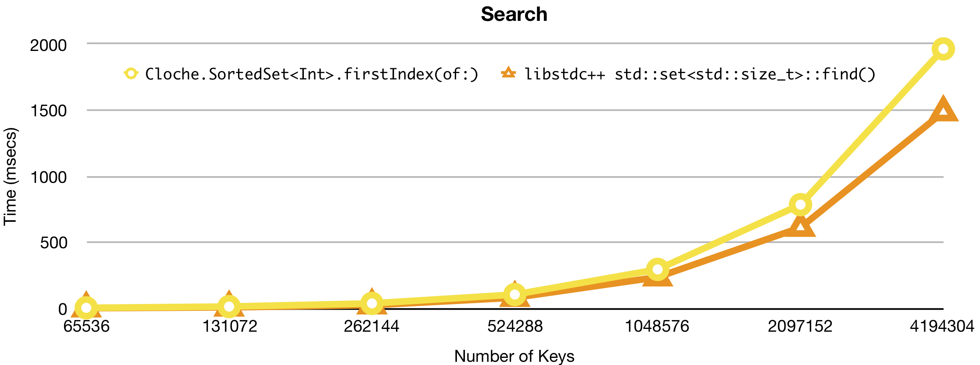This screenshot has height=365, width=980.
Task: Click the yellow circle marker at 65536
Action: (86, 308)
